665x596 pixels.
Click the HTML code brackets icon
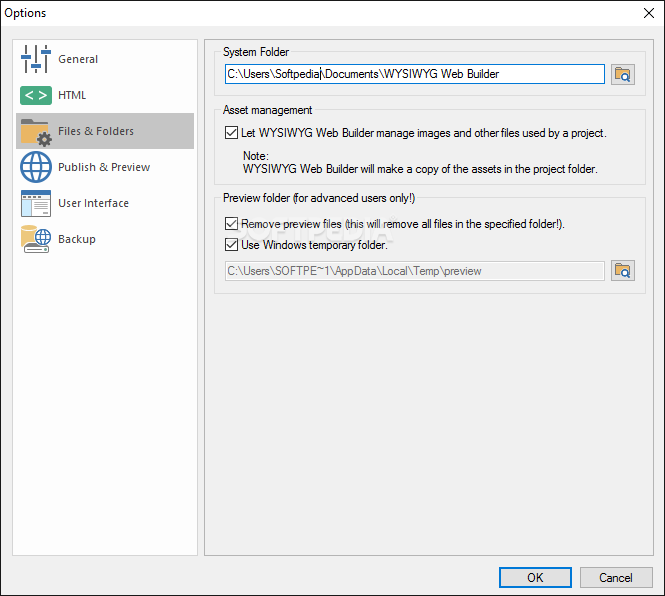pyautogui.click(x=36, y=95)
